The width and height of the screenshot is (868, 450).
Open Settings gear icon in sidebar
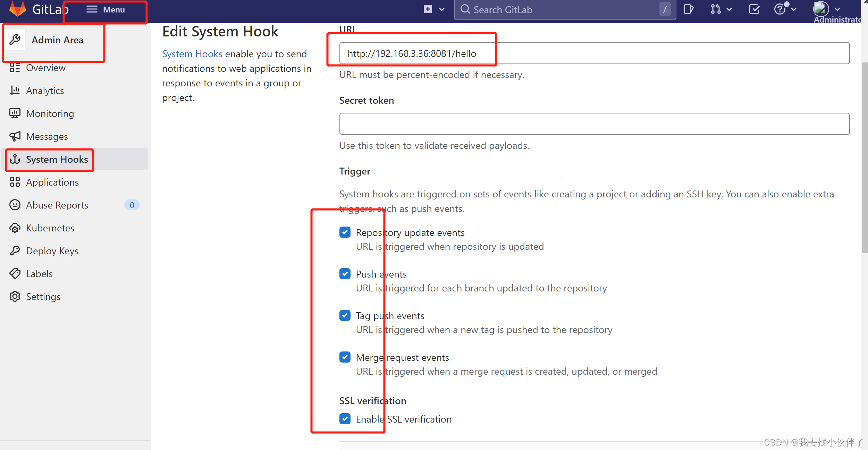(x=15, y=297)
